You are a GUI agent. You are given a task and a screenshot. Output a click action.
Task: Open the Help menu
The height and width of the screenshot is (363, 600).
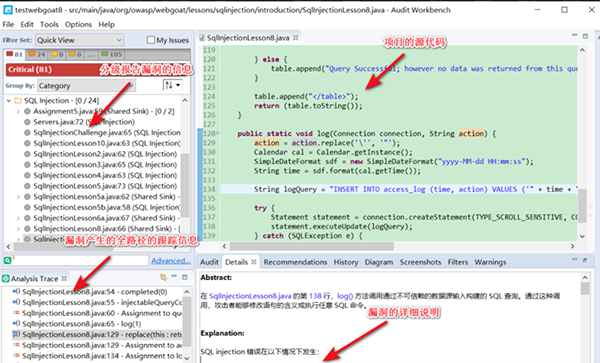click(x=106, y=24)
